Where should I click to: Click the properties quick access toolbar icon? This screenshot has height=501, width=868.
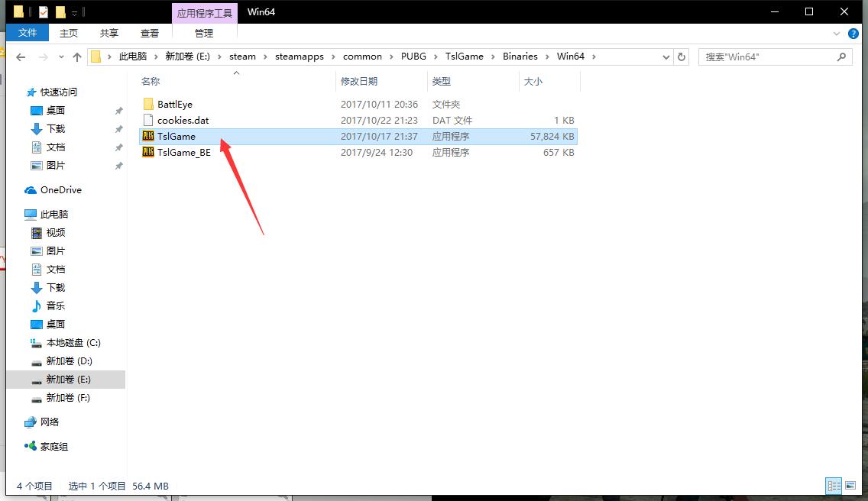pos(44,11)
